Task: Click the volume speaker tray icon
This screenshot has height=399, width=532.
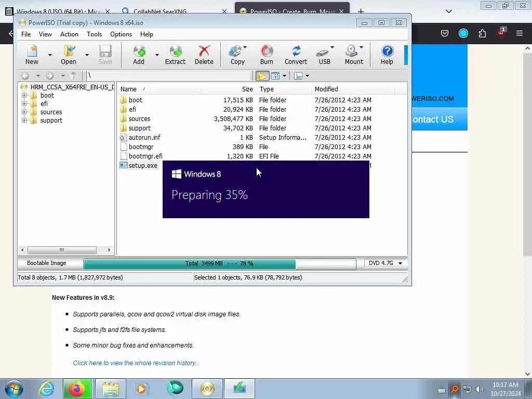Action: 480,389
